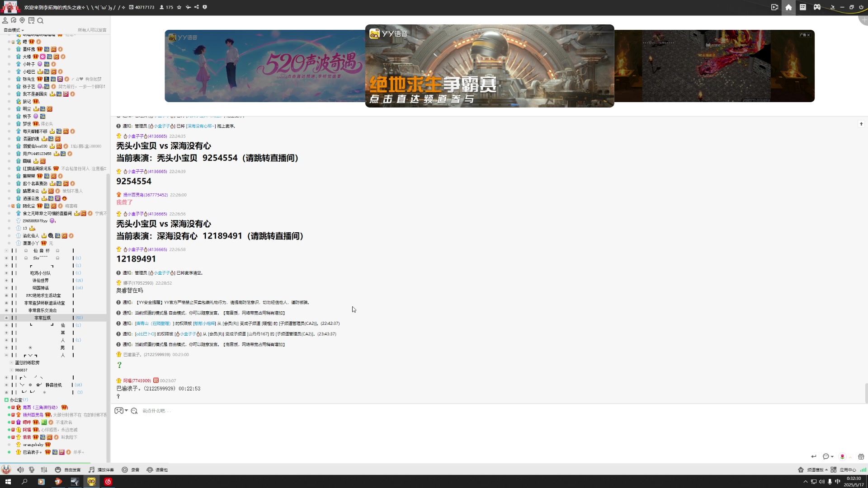
Task: Click the send return-arrow icon
Action: (x=814, y=456)
